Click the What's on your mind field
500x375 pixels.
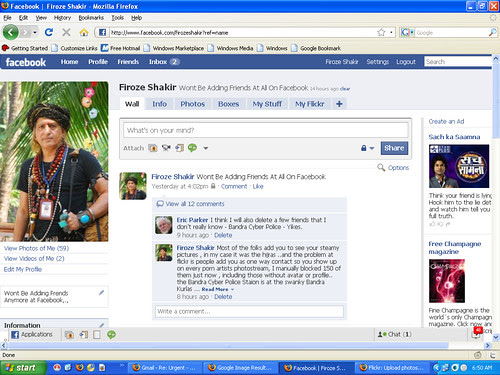coord(266,130)
